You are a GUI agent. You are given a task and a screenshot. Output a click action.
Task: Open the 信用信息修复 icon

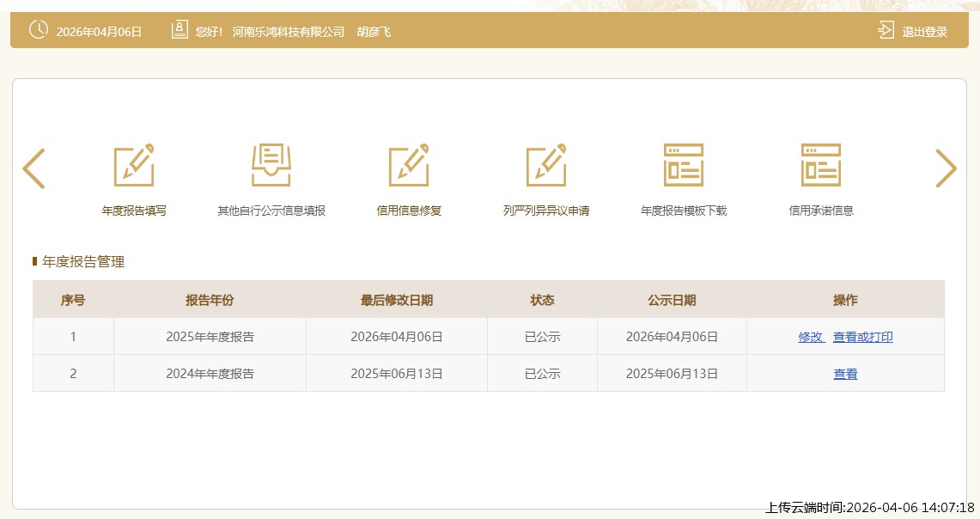(x=409, y=166)
